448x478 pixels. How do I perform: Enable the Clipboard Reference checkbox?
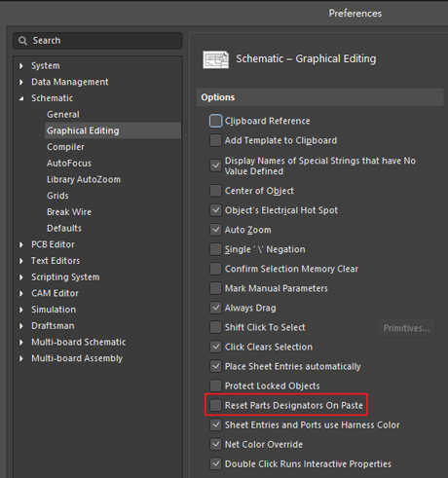215,121
